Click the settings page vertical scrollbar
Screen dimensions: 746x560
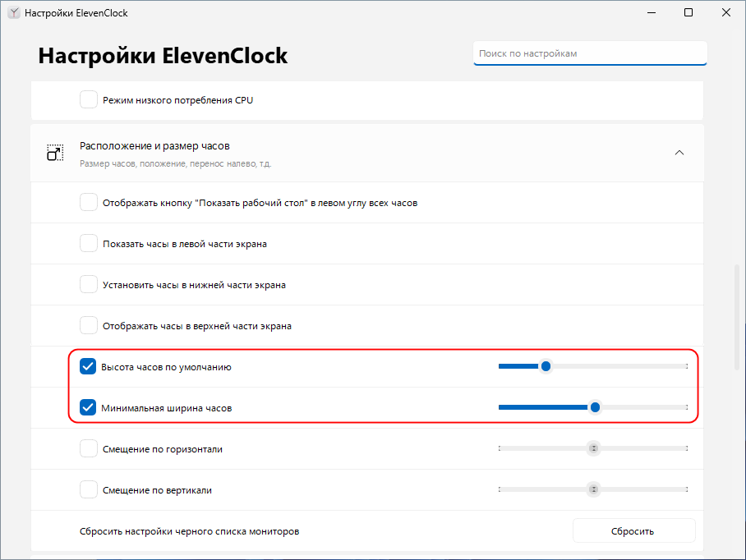pos(737,317)
